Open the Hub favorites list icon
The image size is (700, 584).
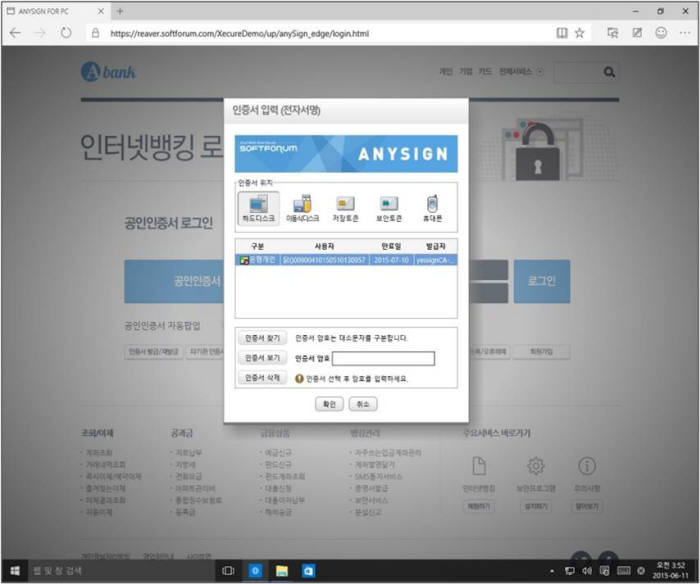pos(612,33)
